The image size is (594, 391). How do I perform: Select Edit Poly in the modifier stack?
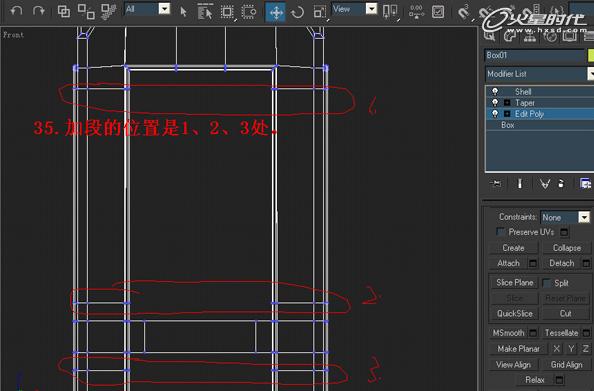coord(529,114)
